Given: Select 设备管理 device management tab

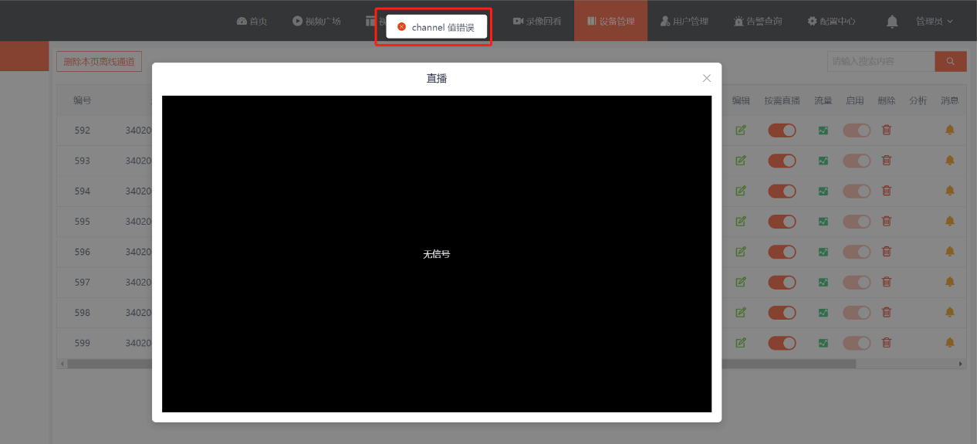Looking at the screenshot, I should (610, 21).
